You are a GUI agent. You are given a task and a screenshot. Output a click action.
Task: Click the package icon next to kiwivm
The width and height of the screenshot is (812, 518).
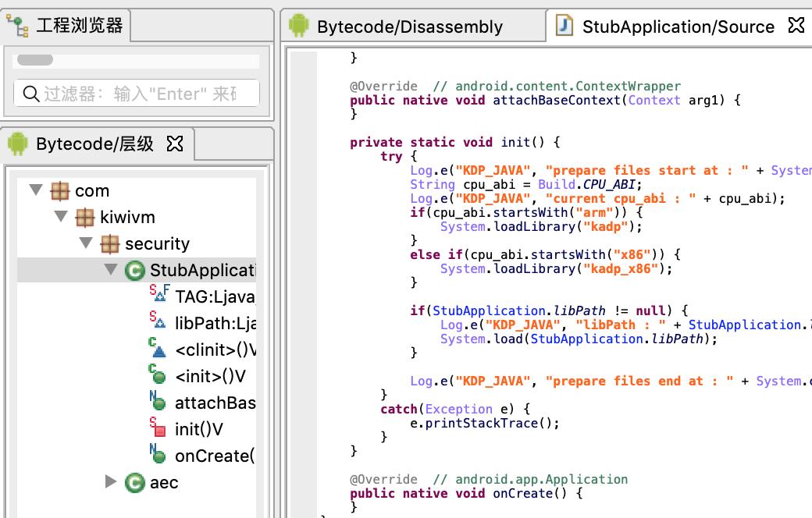(84, 218)
